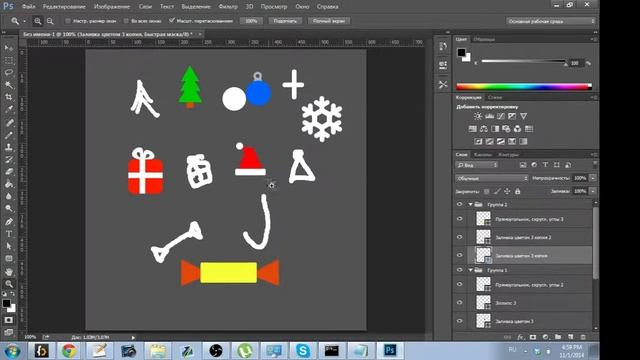The width and height of the screenshot is (640, 360).
Task: Select the Zoom tool in toolbox
Action: pos(9,284)
